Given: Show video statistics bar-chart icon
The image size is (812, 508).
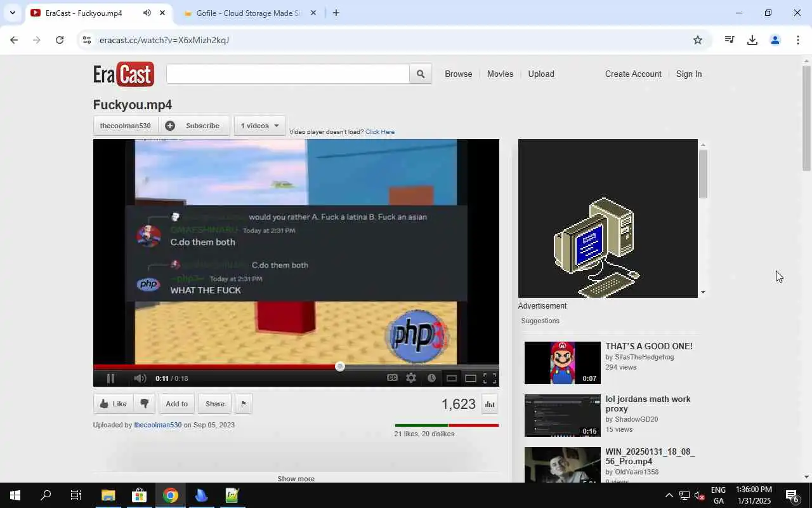Looking at the screenshot, I should (x=490, y=404).
